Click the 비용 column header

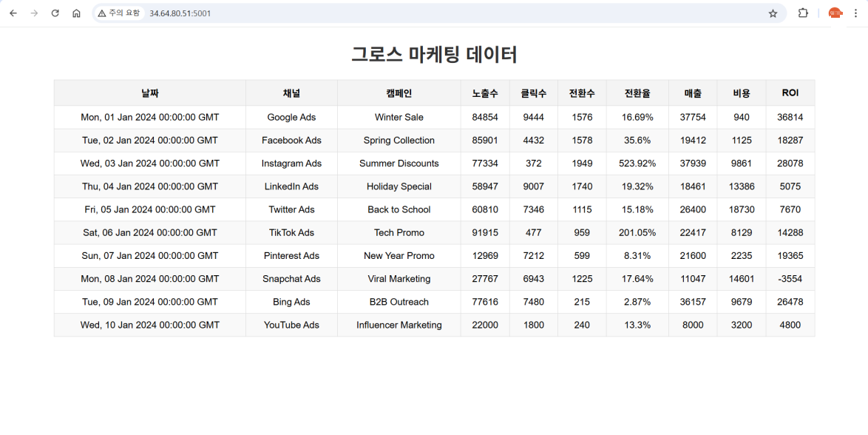click(742, 93)
